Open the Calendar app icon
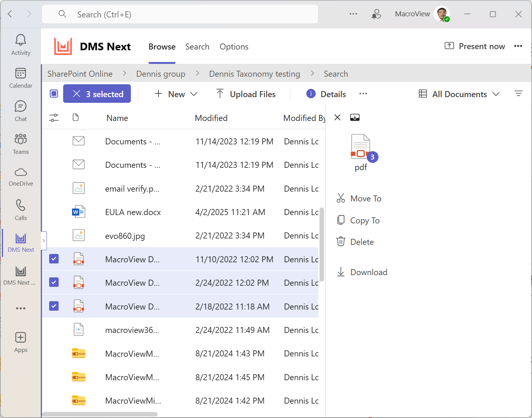Image resolution: width=532 pixels, height=418 pixels. point(21,78)
